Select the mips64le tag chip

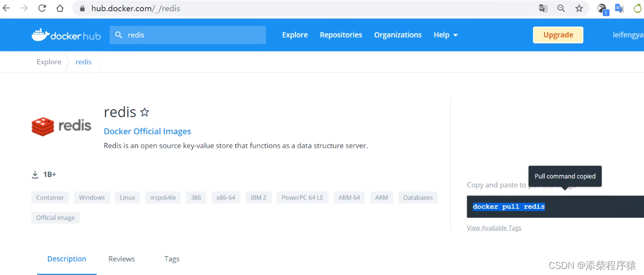point(163,197)
